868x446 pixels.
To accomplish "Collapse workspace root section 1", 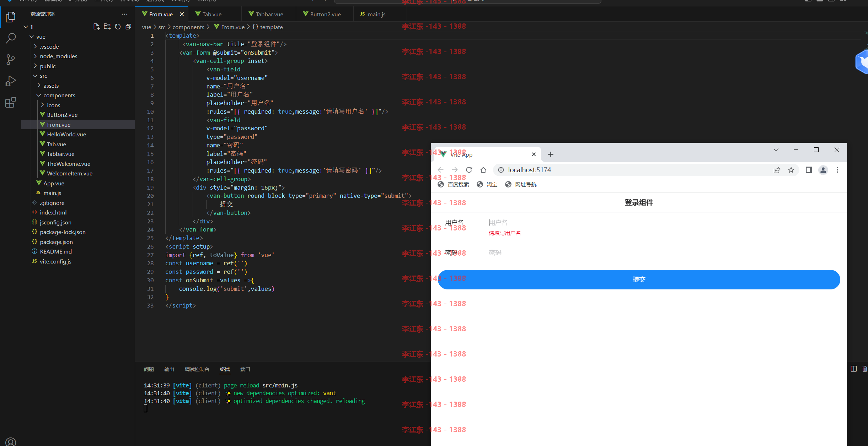I will pyautogui.click(x=26, y=27).
